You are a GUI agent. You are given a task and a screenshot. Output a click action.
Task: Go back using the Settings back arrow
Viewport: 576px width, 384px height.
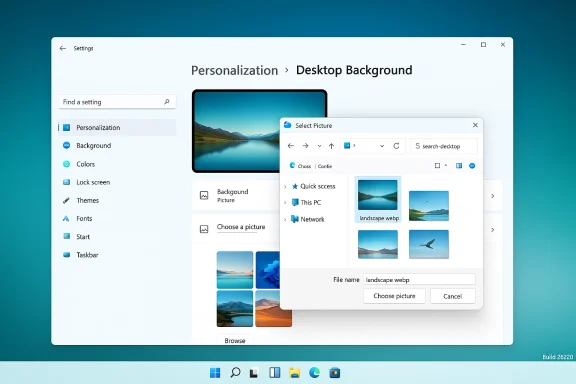coord(63,48)
